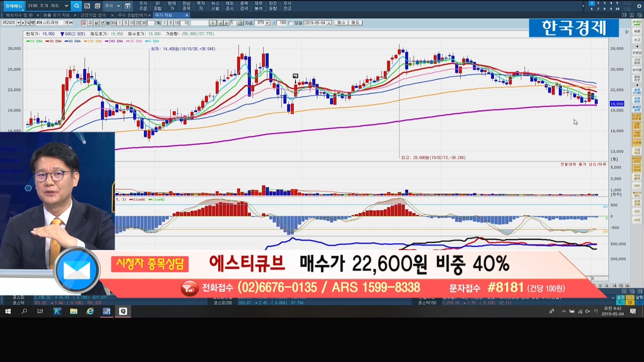
Task: Switch to the 환율 유가 차트 tab
Action: click(56, 15)
